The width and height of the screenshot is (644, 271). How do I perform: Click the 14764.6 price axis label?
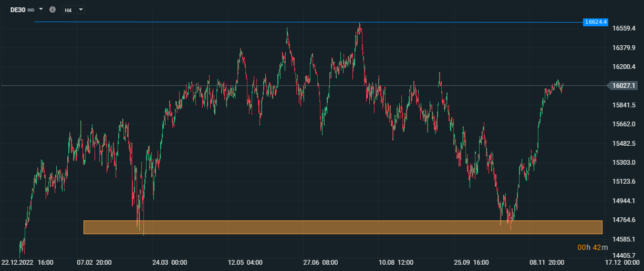point(625,220)
